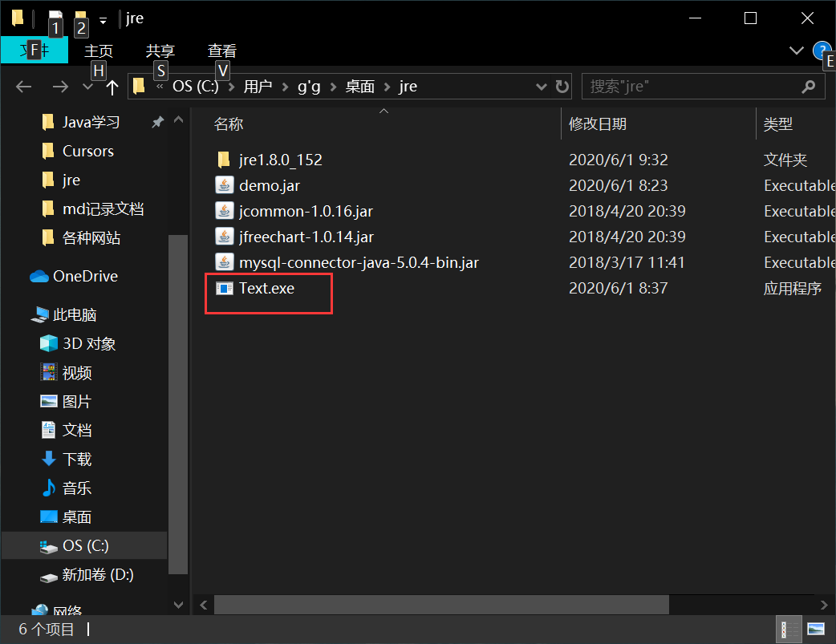Screen dimensions: 836x644
Task: Go forward with the forward arrow
Action: point(60,87)
